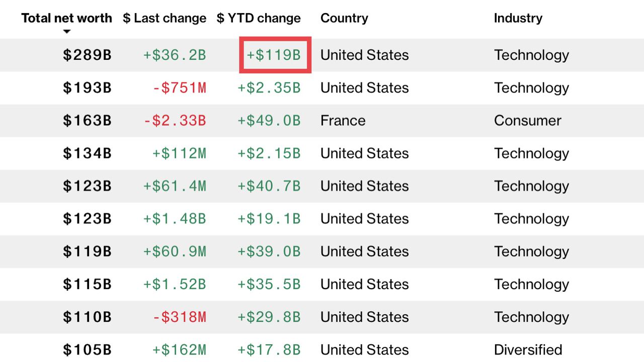The image size is (644, 362).
Task: Select the Industry column header
Action: pos(518,18)
